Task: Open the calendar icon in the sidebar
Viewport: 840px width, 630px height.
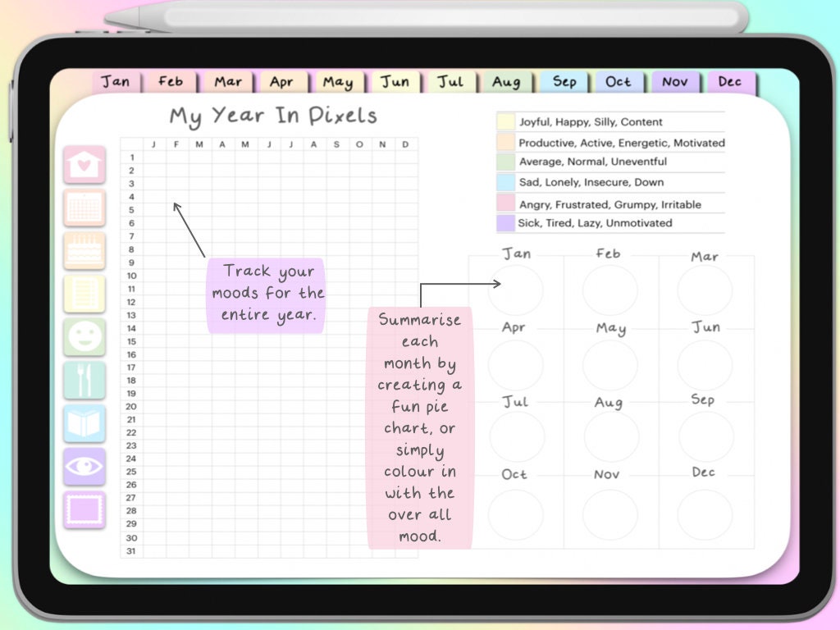Action: [x=84, y=208]
